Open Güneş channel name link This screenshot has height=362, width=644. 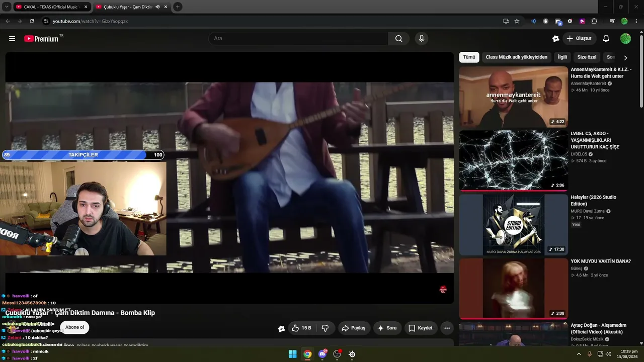(576, 268)
